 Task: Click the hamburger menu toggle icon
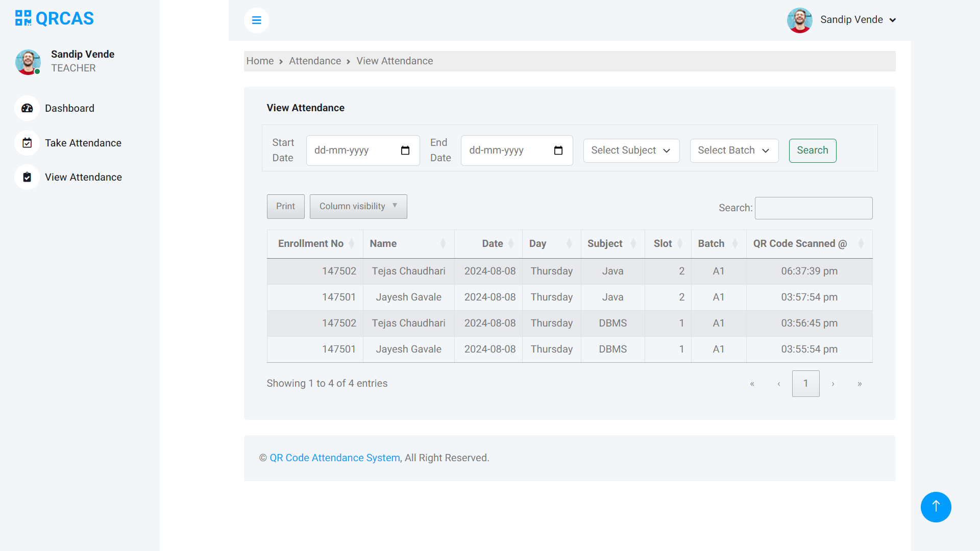[256, 20]
